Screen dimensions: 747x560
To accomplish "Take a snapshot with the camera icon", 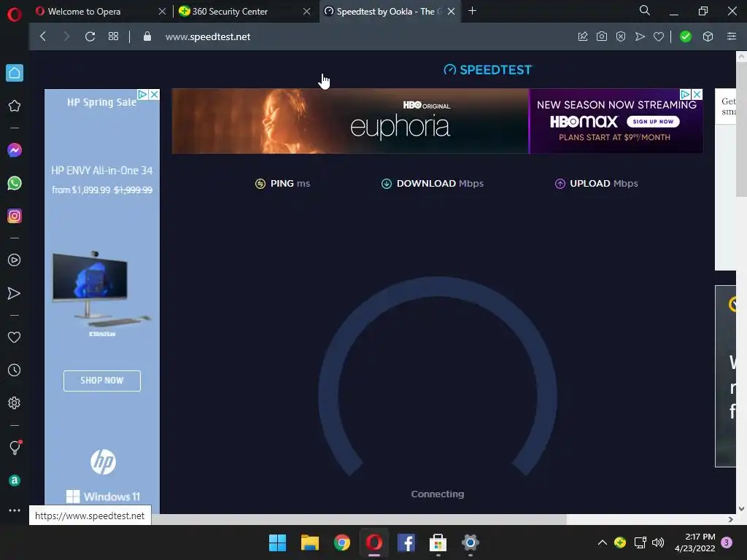I will tap(602, 36).
